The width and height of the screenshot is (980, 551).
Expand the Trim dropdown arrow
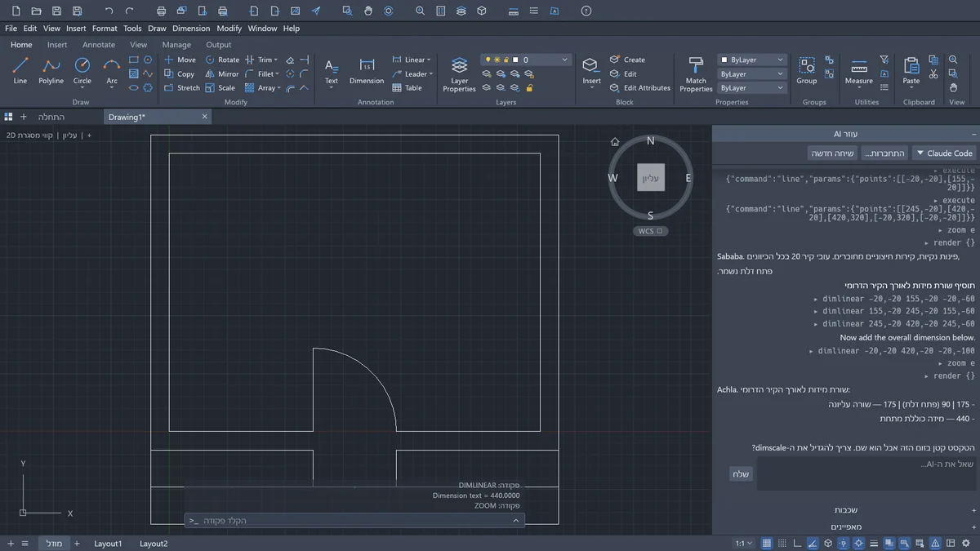(276, 60)
